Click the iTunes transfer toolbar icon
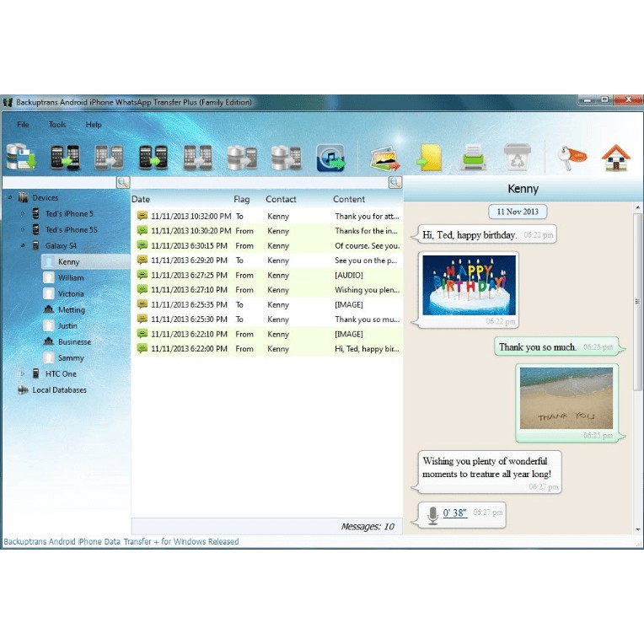Viewport: 644px width, 644px height. pyautogui.click(x=330, y=158)
